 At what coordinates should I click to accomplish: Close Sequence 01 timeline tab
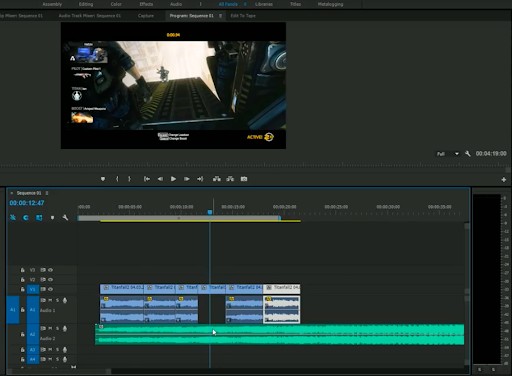[12, 193]
